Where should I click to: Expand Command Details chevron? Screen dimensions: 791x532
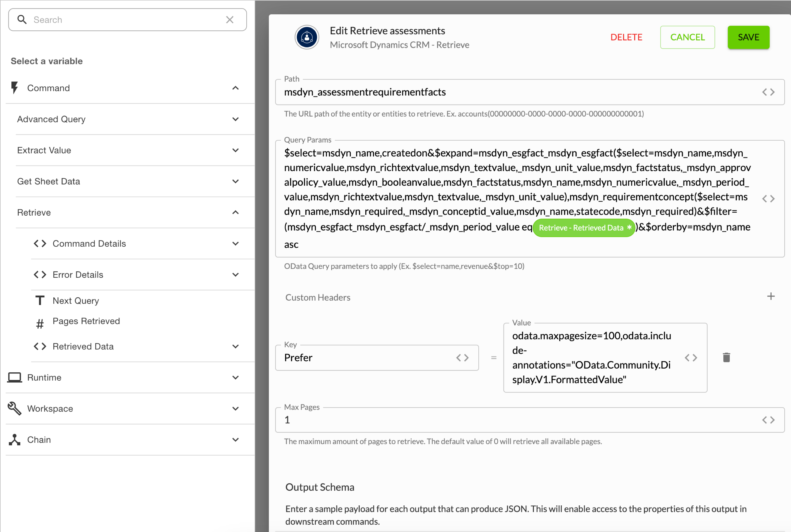pyautogui.click(x=236, y=244)
